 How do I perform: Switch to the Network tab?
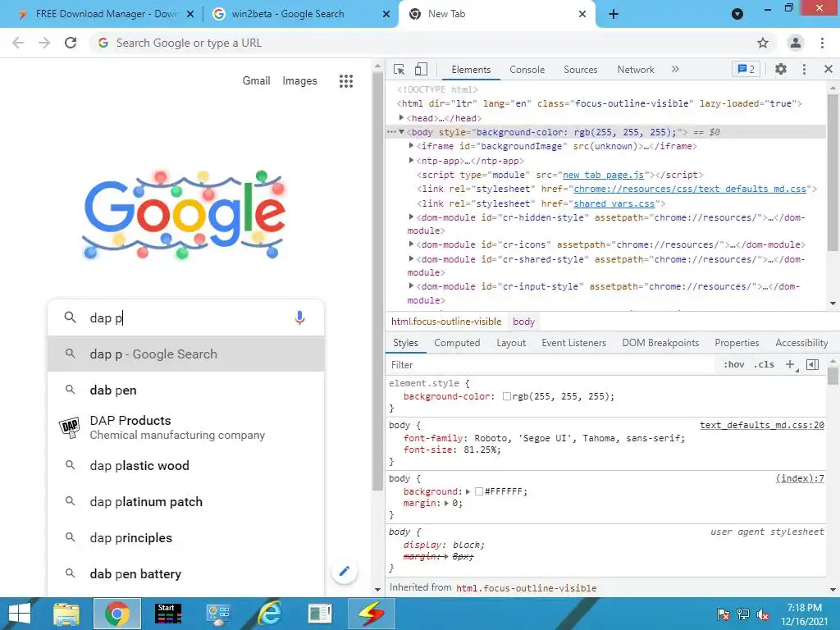(636, 70)
